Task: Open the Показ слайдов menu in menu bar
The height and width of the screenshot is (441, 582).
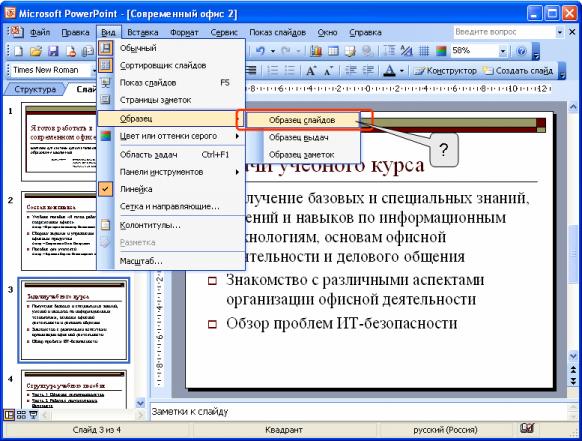Action: click(x=277, y=32)
